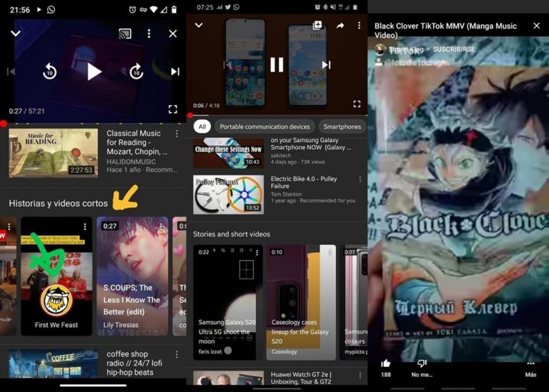
Task: Enter fullscreen in the left player
Action: click(x=172, y=109)
